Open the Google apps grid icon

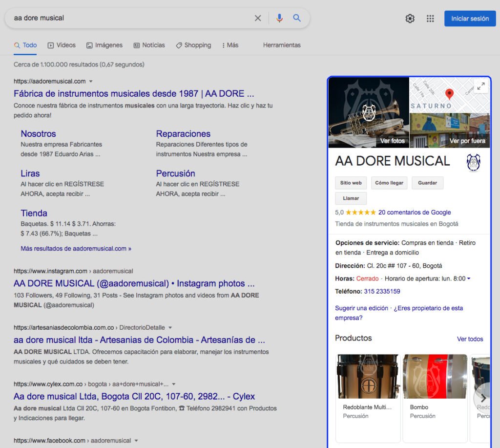tap(430, 19)
